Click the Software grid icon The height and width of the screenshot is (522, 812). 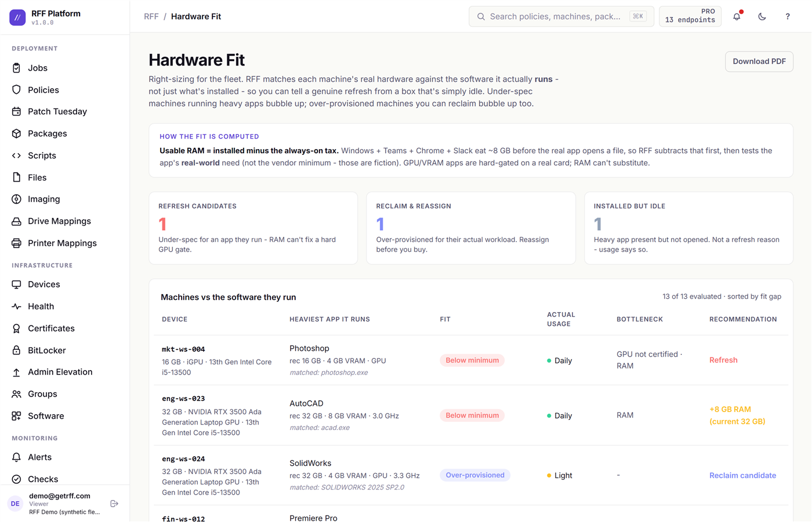point(16,416)
